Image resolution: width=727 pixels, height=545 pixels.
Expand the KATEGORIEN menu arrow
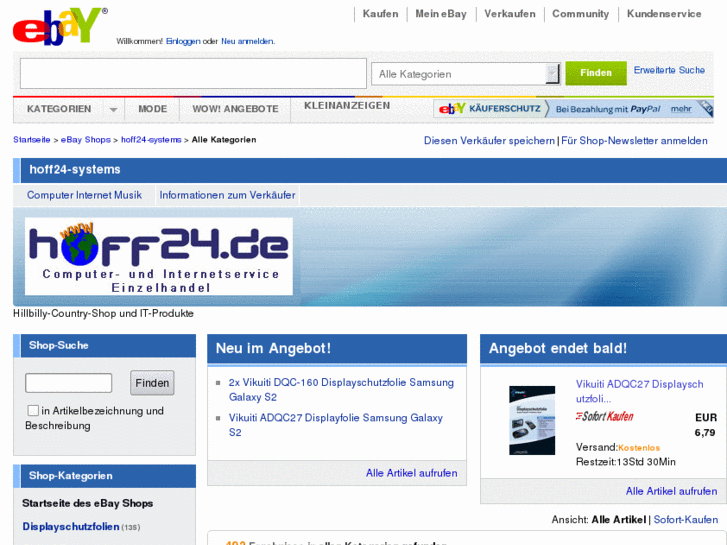tap(113, 110)
